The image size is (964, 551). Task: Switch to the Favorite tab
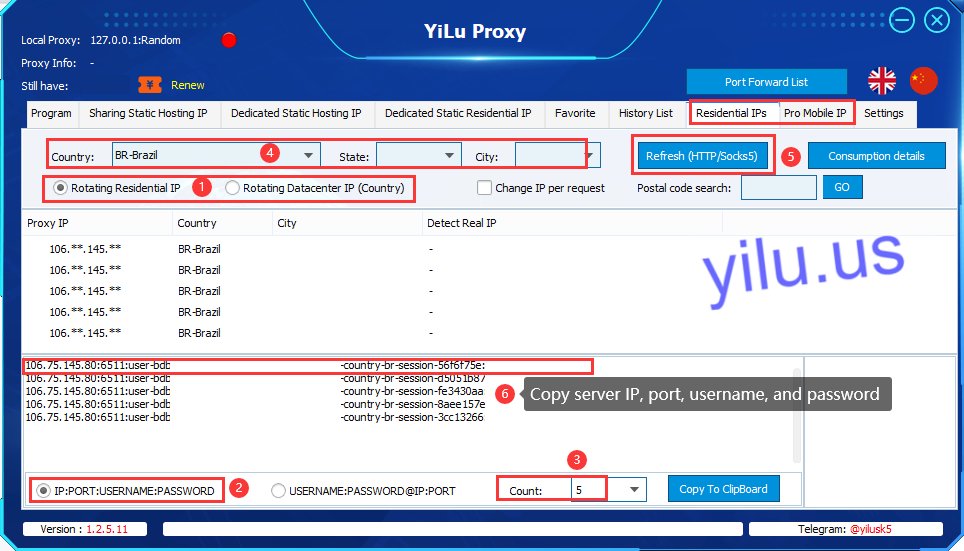coord(575,114)
